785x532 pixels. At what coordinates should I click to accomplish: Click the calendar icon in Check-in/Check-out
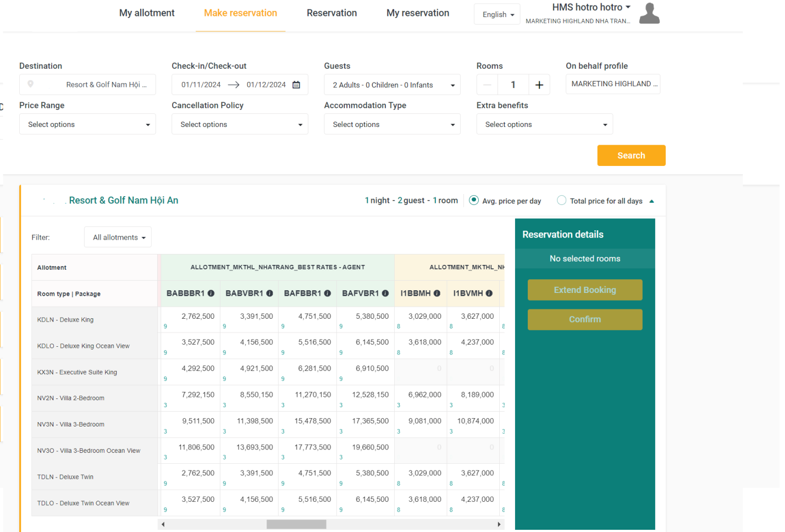tap(296, 85)
